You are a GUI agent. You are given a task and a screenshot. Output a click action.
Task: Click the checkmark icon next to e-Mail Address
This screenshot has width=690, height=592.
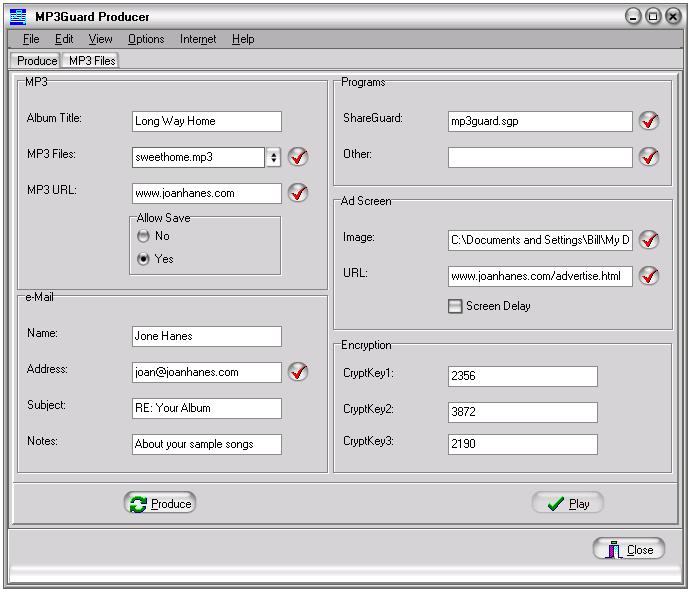pyautogui.click(x=298, y=371)
